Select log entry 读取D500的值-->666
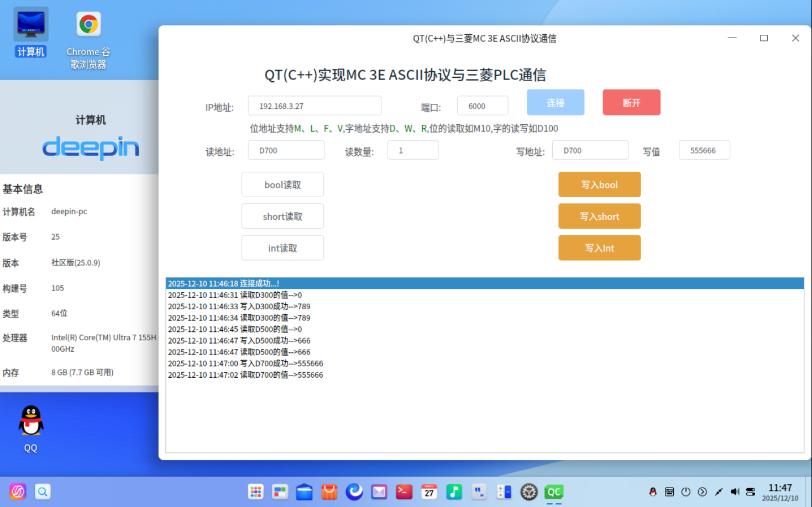The width and height of the screenshot is (812, 507). coord(485,352)
